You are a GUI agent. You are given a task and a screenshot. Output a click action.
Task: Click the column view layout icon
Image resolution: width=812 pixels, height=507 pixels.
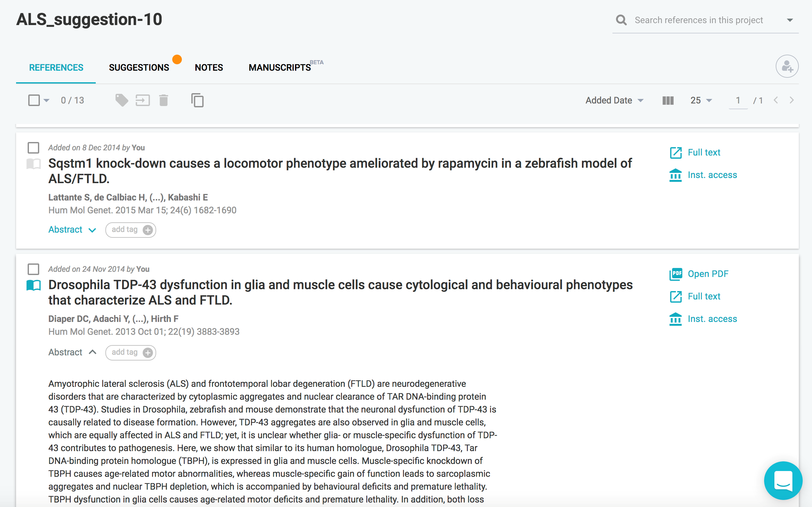point(668,100)
